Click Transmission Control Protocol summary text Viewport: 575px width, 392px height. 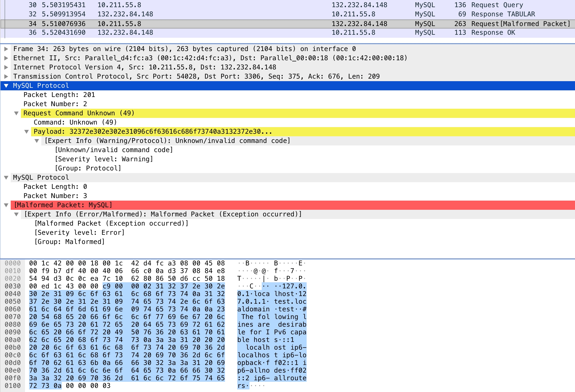coord(196,76)
